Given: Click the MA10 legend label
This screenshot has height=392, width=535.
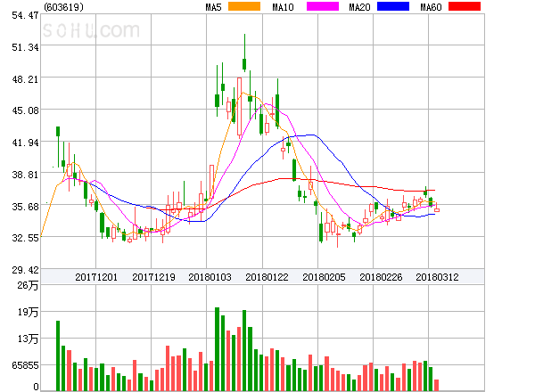Looking at the screenshot, I should coord(283,7).
